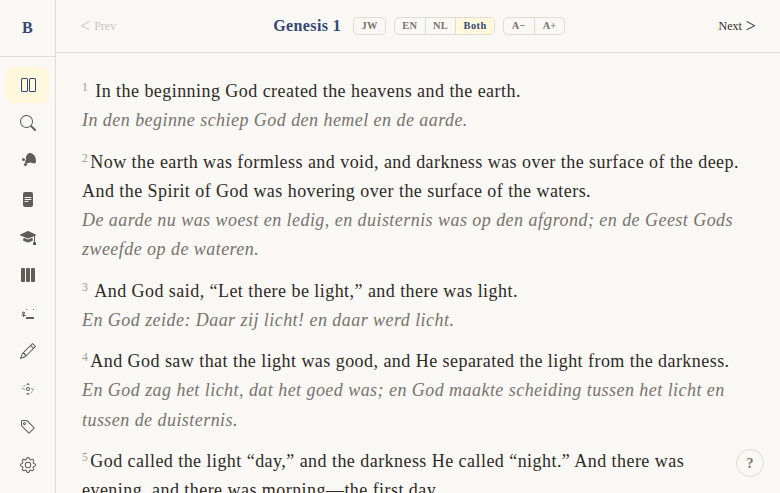Open settings gear icon in sidebar
Image resolution: width=780 pixels, height=493 pixels.
(x=28, y=465)
